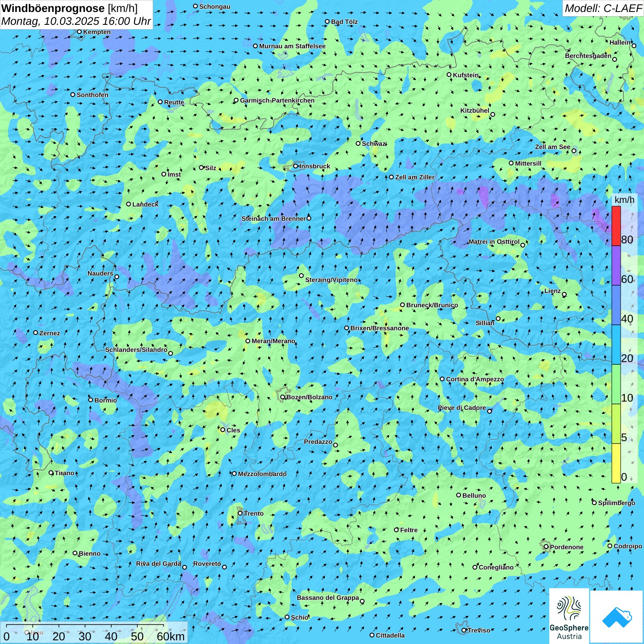Click the Mezzolombardo label
Image resolution: width=644 pixels, height=644 pixels.
pos(262,474)
